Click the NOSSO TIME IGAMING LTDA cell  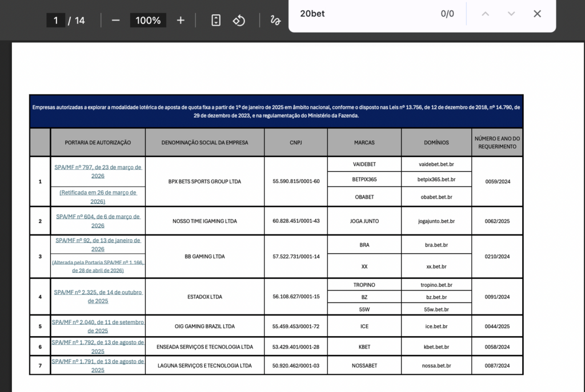(x=205, y=221)
